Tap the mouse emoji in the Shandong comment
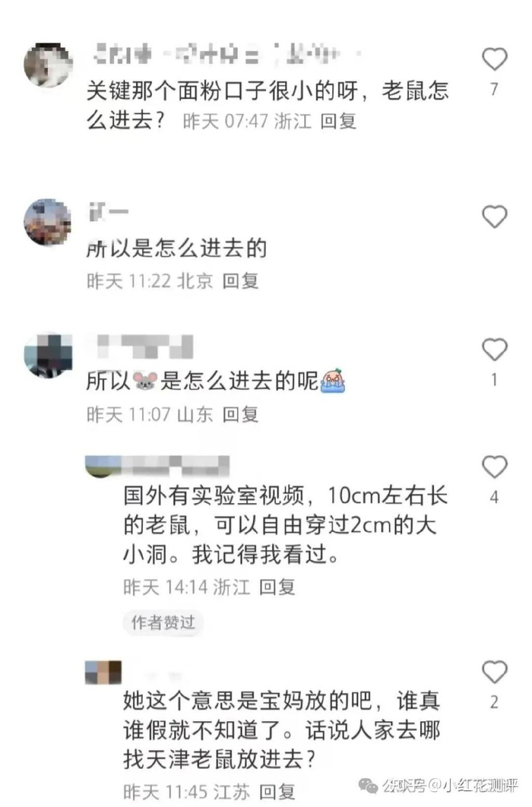 tap(145, 381)
